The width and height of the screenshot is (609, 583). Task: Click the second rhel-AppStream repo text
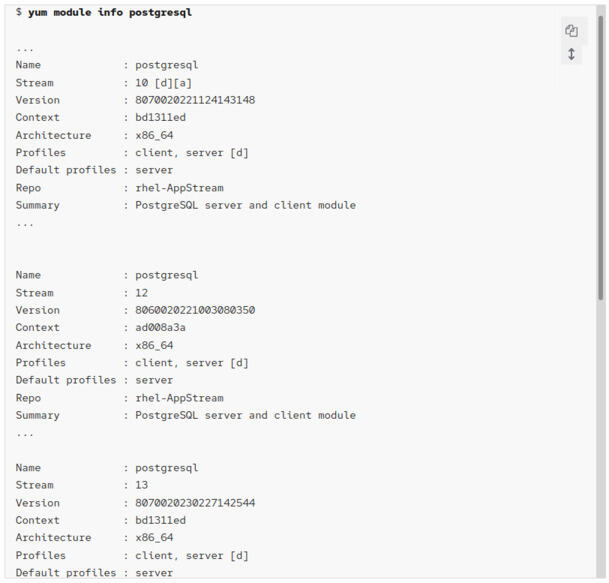[179, 398]
